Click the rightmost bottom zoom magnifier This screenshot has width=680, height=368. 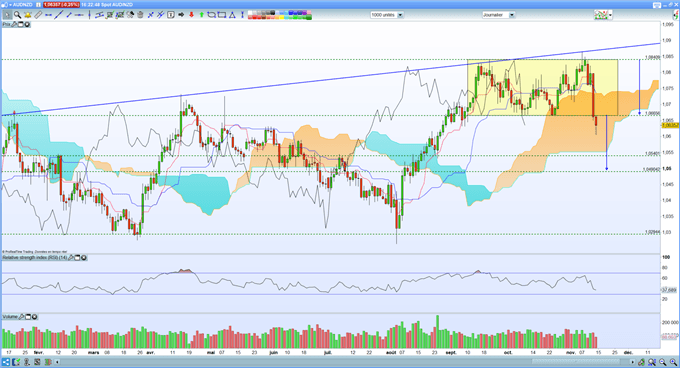(673, 362)
